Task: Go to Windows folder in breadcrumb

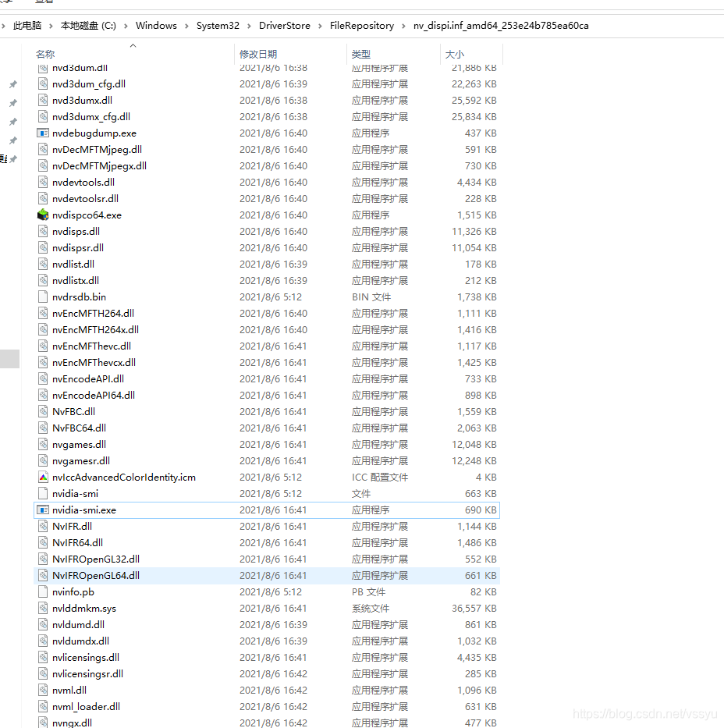Action: 156,26
